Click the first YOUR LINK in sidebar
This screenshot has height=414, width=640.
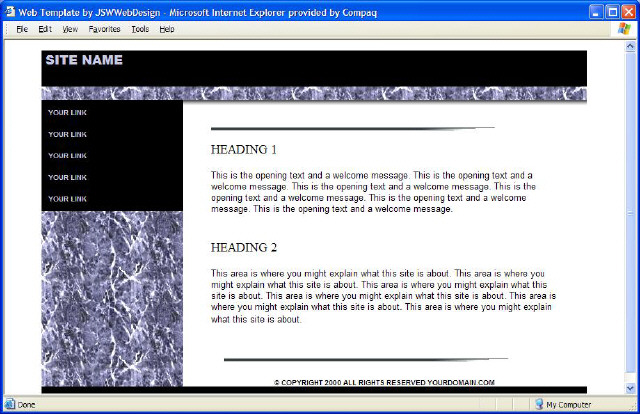coord(67,112)
